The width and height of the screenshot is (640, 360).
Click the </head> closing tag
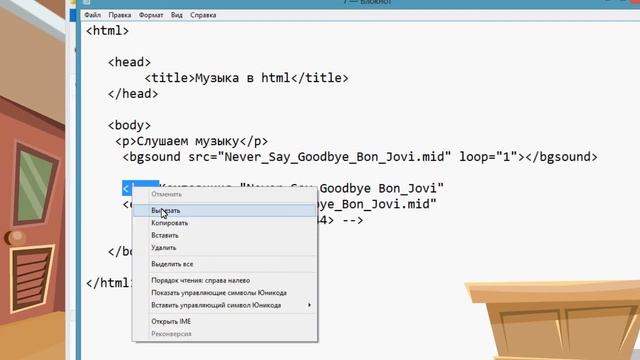click(x=133, y=94)
